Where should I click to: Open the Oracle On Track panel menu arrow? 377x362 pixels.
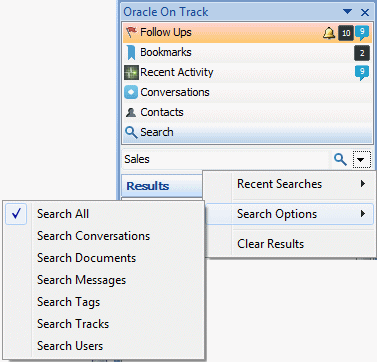347,12
